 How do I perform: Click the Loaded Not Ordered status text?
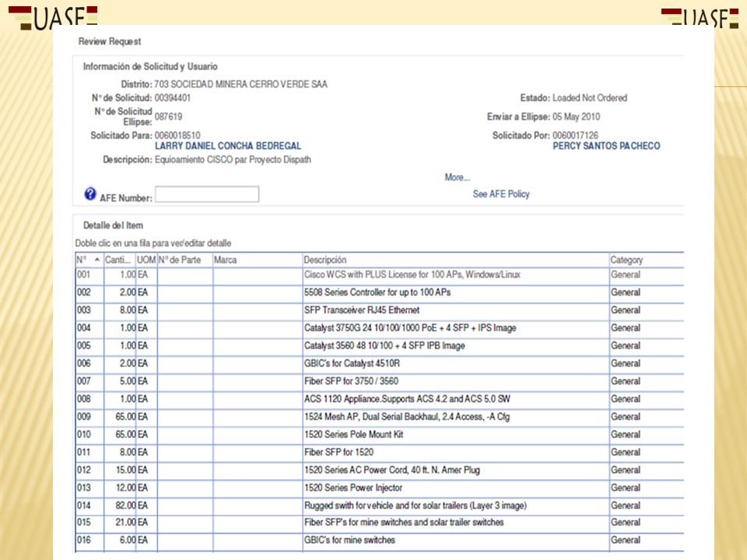590,98
